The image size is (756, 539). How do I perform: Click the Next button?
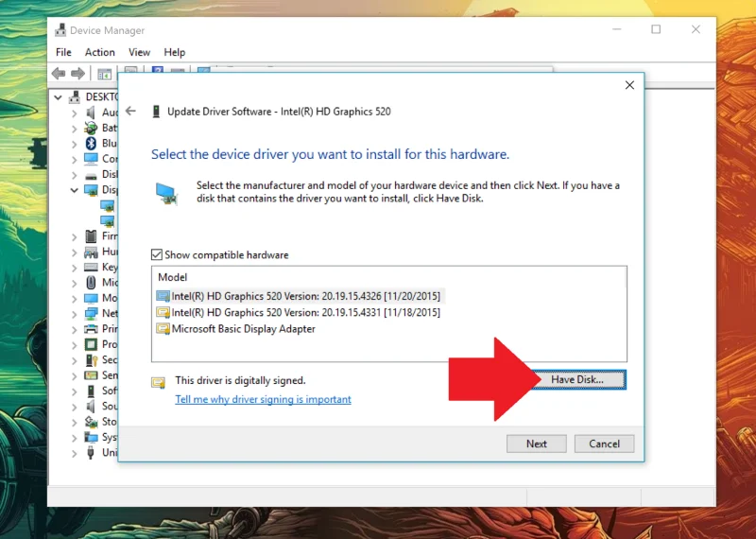pyautogui.click(x=537, y=443)
